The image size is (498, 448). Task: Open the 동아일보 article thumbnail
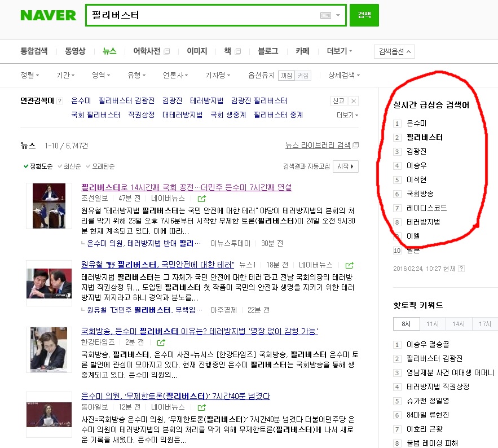[x=49, y=415]
